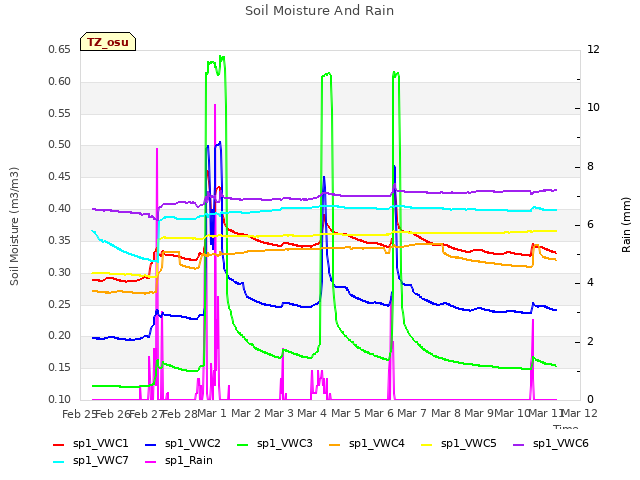
Task: Click the cyan sp1_VWC7 legend color marker
Action: click(59, 462)
